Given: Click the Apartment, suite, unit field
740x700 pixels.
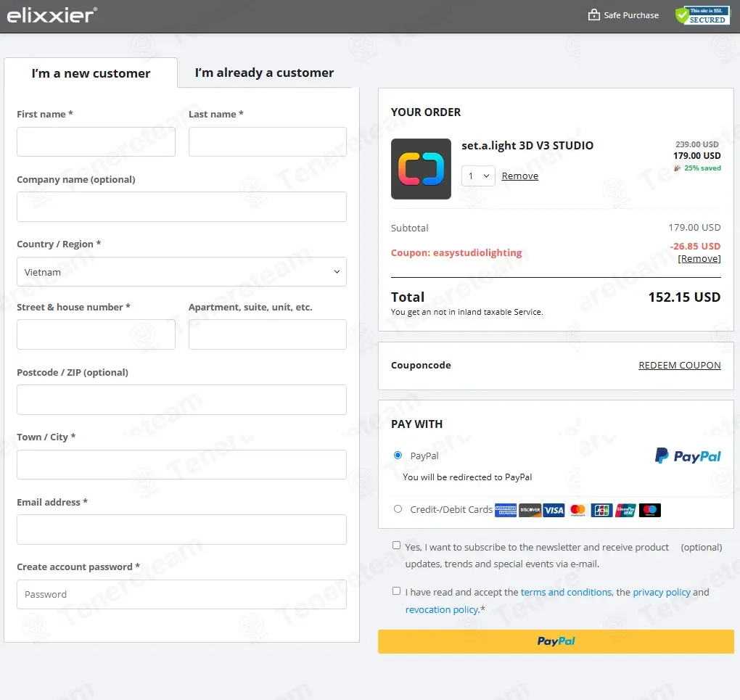Looking at the screenshot, I should point(268,334).
